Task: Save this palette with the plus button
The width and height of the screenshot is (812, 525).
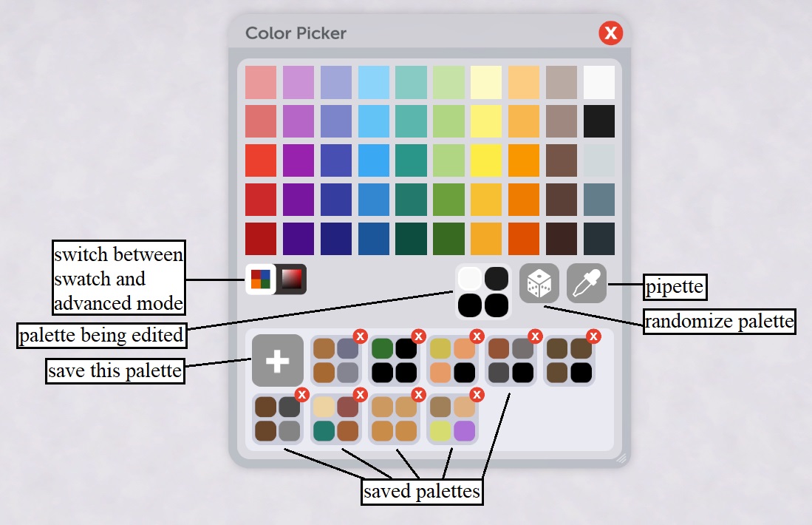Action: coord(277,360)
